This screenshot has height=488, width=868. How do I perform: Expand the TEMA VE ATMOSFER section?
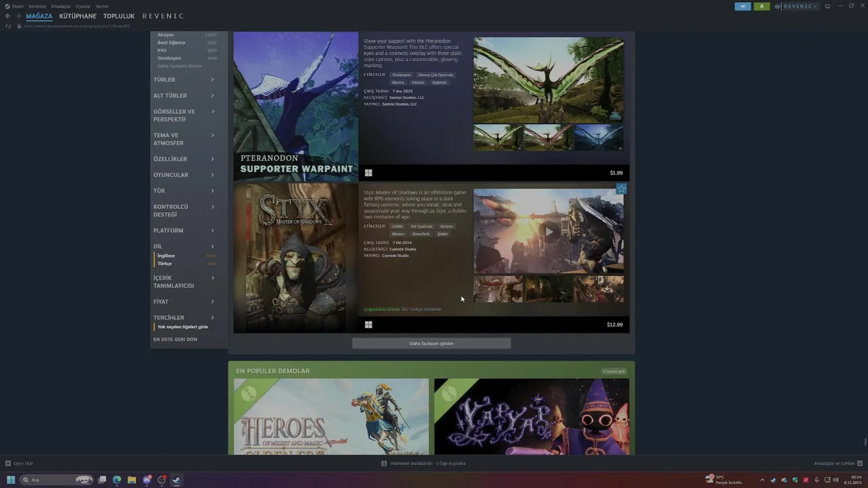[x=184, y=139]
